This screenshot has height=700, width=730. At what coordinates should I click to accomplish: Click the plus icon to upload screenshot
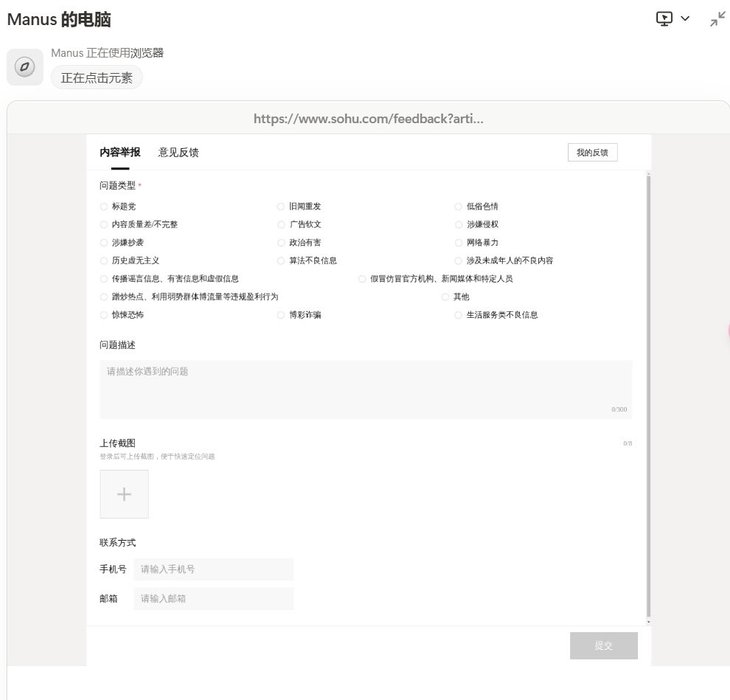[x=124, y=494]
